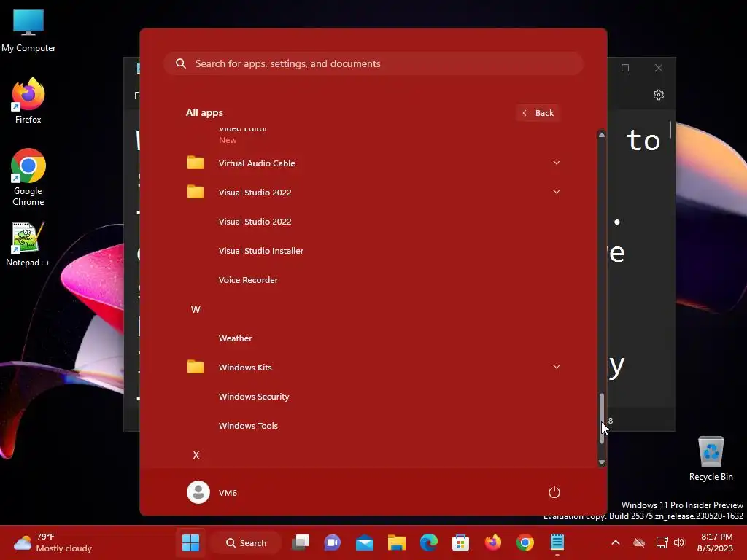Go Back from All apps list

pyautogui.click(x=538, y=113)
